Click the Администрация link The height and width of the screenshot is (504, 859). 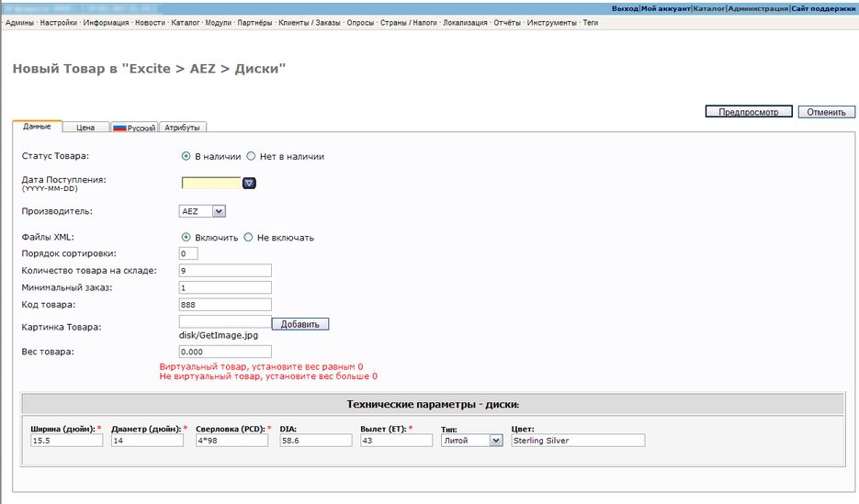(758, 9)
